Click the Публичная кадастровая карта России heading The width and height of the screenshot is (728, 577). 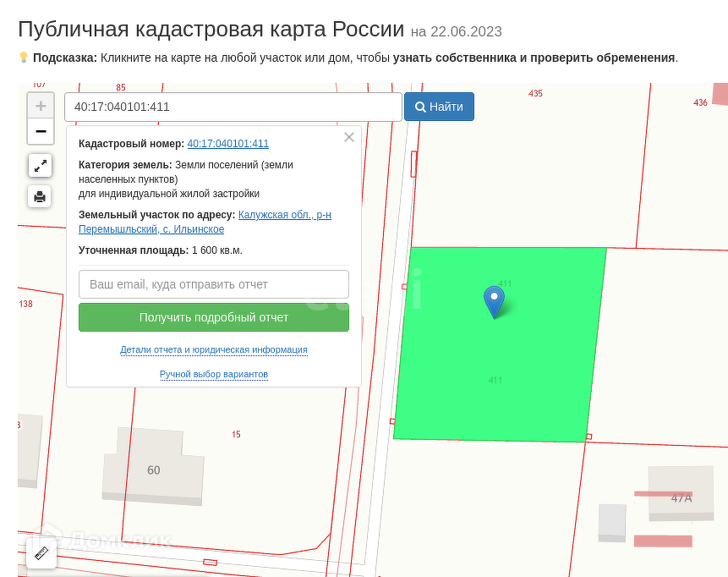211,30
